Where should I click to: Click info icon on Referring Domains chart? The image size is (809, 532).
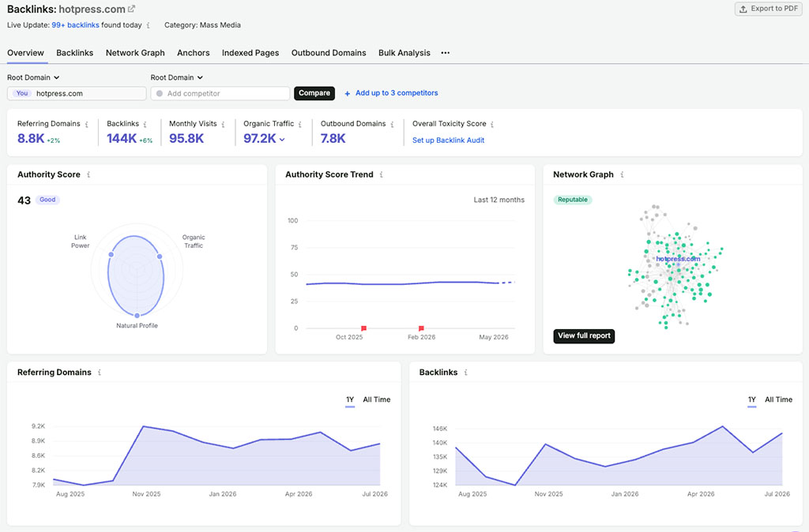100,373
